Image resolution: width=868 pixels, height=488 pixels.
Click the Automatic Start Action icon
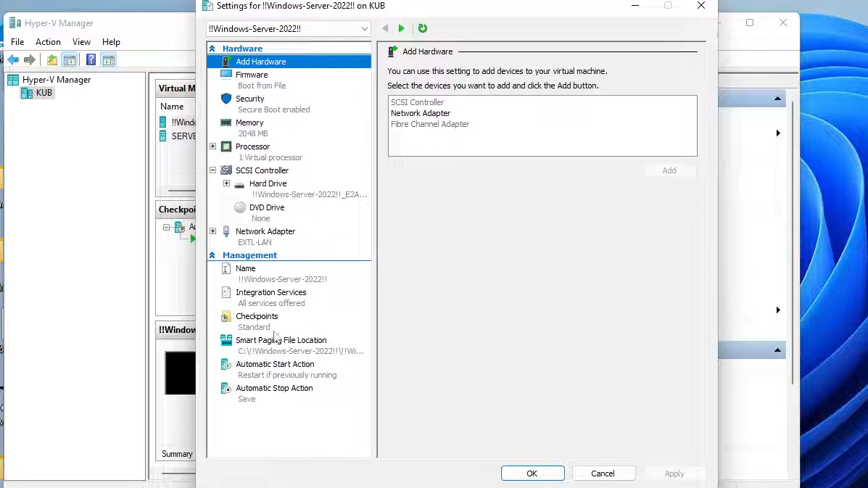click(x=226, y=364)
